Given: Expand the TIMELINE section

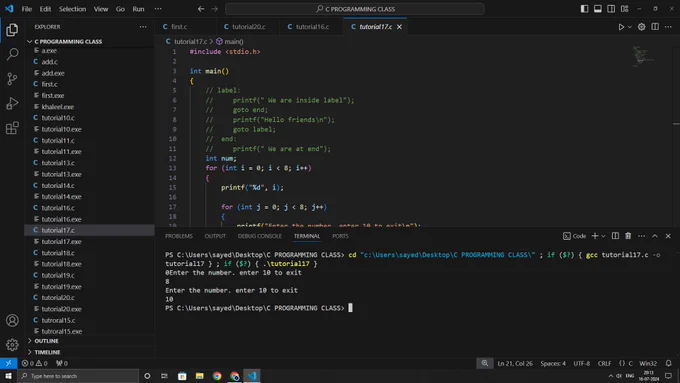Looking at the screenshot, I should click(47, 352).
